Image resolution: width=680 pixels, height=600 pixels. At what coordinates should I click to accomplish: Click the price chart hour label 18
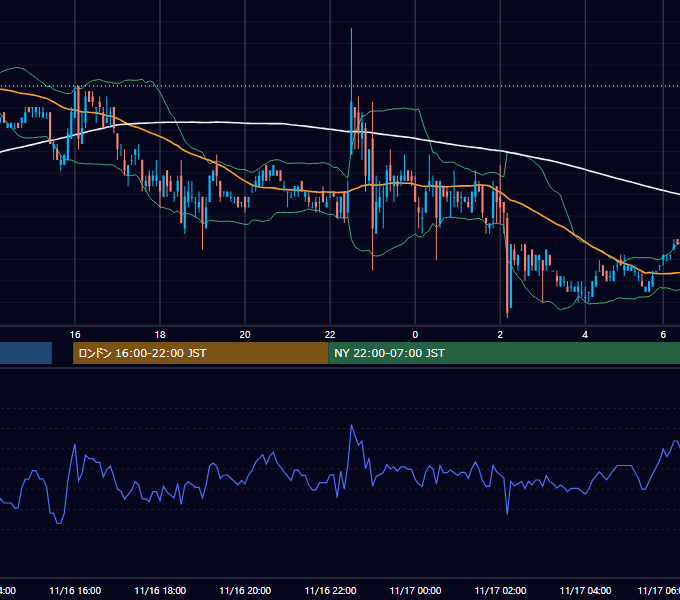pos(160,334)
